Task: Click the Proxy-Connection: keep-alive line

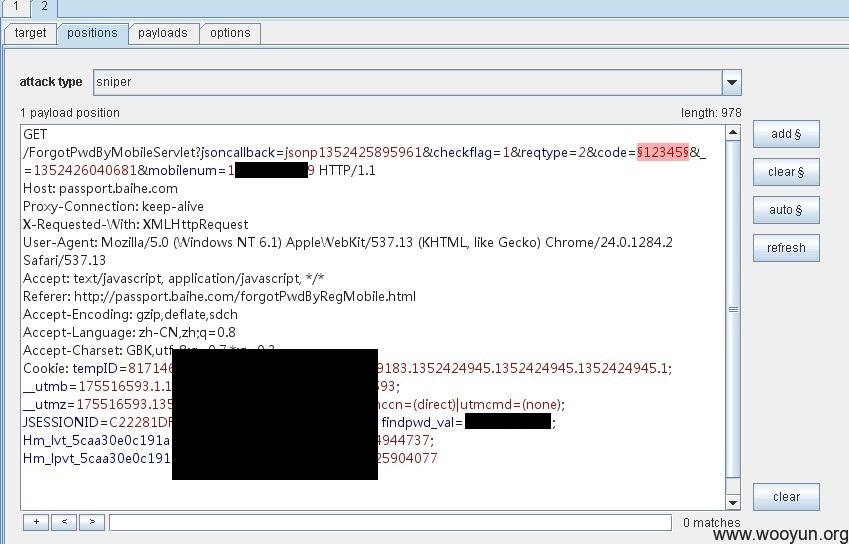Action: tap(113, 206)
